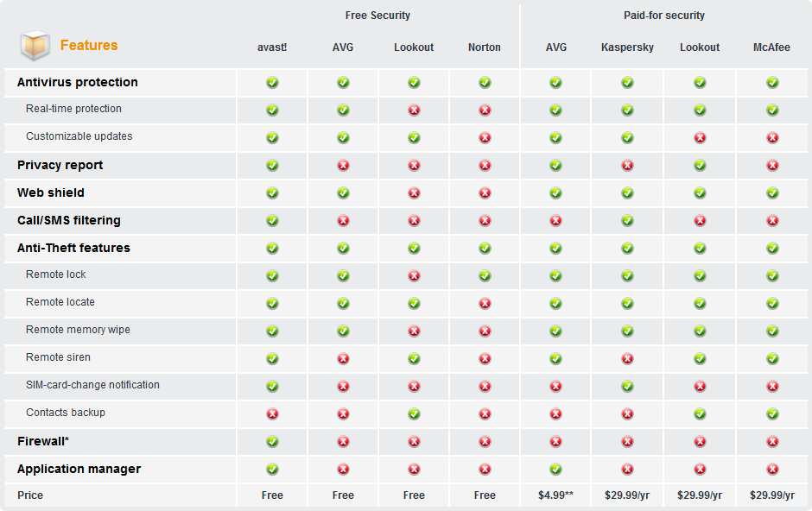Viewport: 812px width, 511px height.
Task: Click the Anti-Theft features row label
Action: [x=73, y=248]
